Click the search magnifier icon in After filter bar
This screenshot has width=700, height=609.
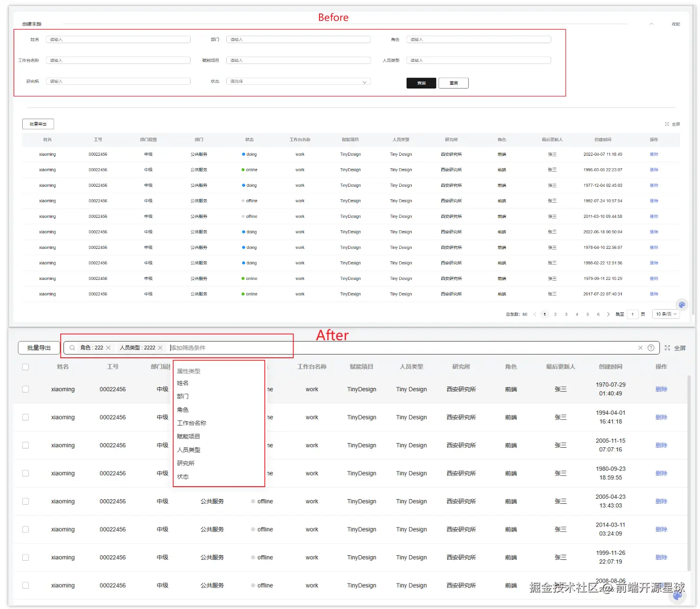tap(72, 348)
